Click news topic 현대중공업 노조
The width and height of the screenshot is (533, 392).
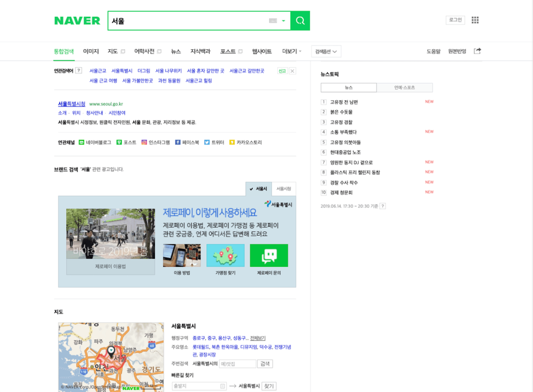point(346,152)
